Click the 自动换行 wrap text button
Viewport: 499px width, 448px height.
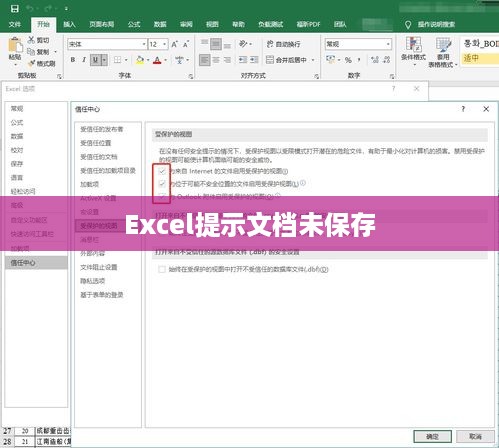283,44
